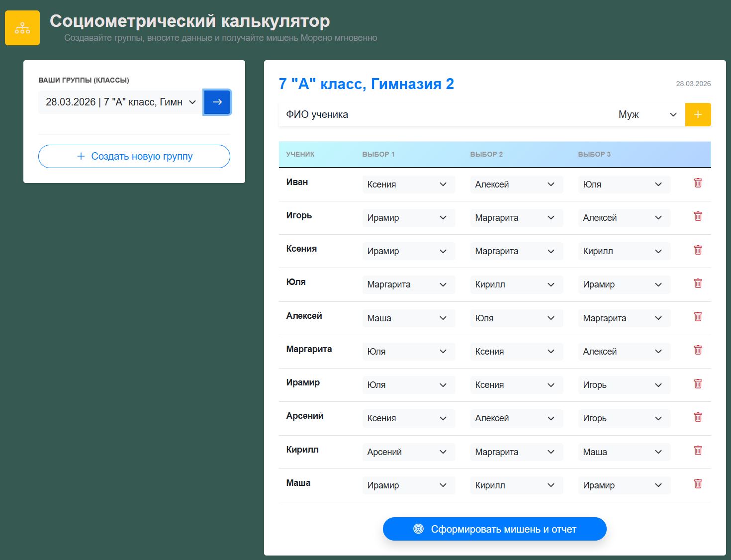Image resolution: width=731 pixels, height=560 pixels.
Task: Open Юля's Выбор 2 dropdown
Action: click(x=516, y=284)
